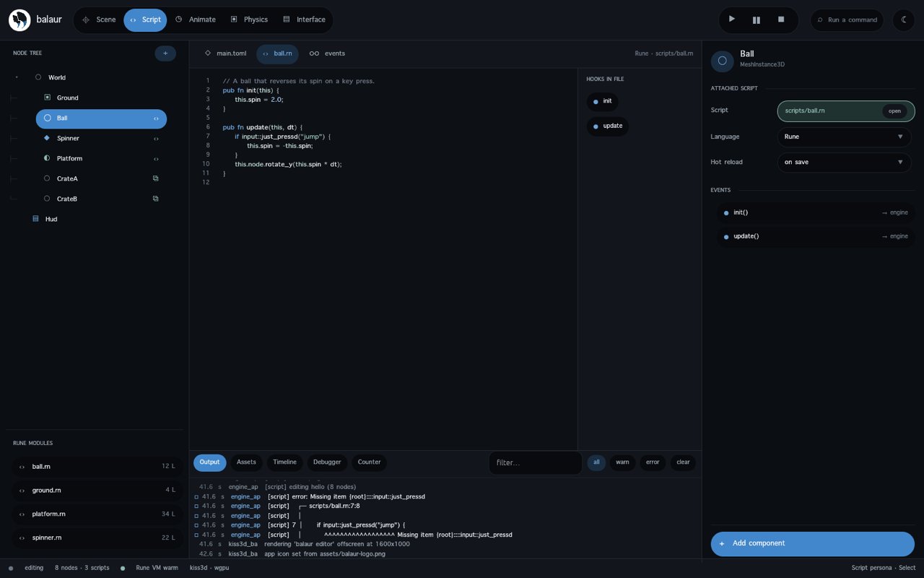Viewport: 924px width, 578px height.
Task: Open the spinner.rn module
Action: (x=97, y=538)
